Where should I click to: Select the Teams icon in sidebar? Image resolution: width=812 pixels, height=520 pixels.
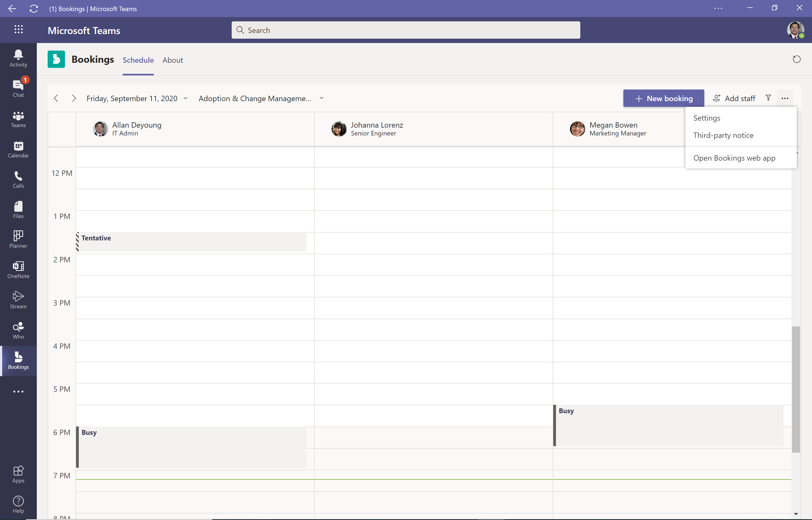pyautogui.click(x=18, y=119)
